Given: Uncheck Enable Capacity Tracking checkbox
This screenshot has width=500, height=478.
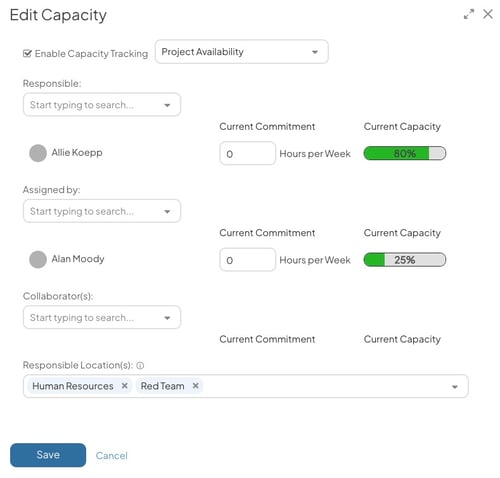Looking at the screenshot, I should (27, 53).
